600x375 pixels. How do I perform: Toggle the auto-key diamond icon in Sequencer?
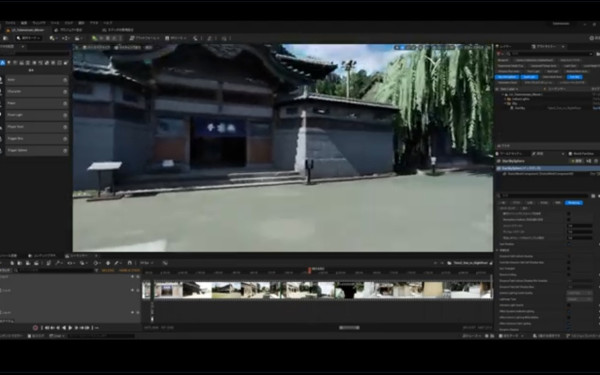pyautogui.click(x=108, y=263)
